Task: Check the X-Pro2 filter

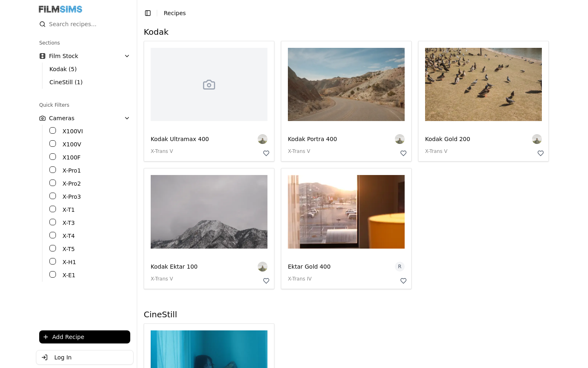Action: pos(53,183)
